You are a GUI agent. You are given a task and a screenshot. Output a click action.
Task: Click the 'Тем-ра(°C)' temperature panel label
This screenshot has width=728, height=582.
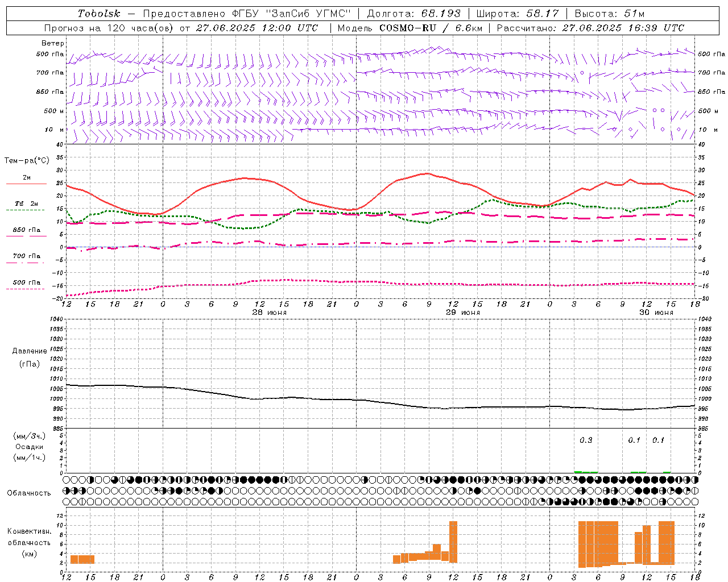[27, 161]
